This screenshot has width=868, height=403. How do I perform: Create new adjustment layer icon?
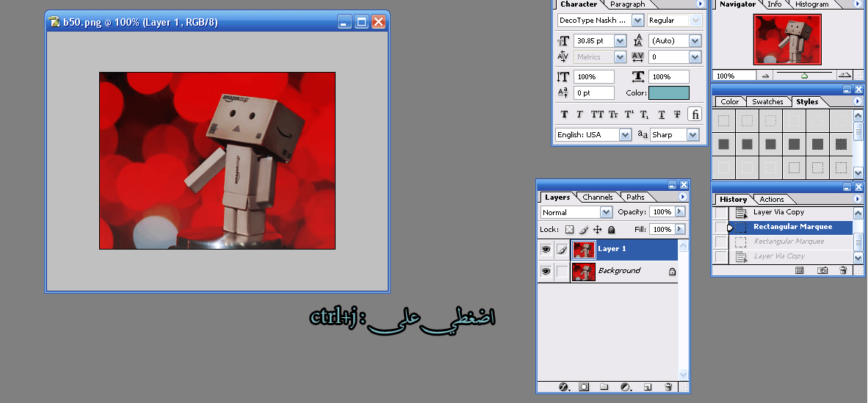point(626,387)
